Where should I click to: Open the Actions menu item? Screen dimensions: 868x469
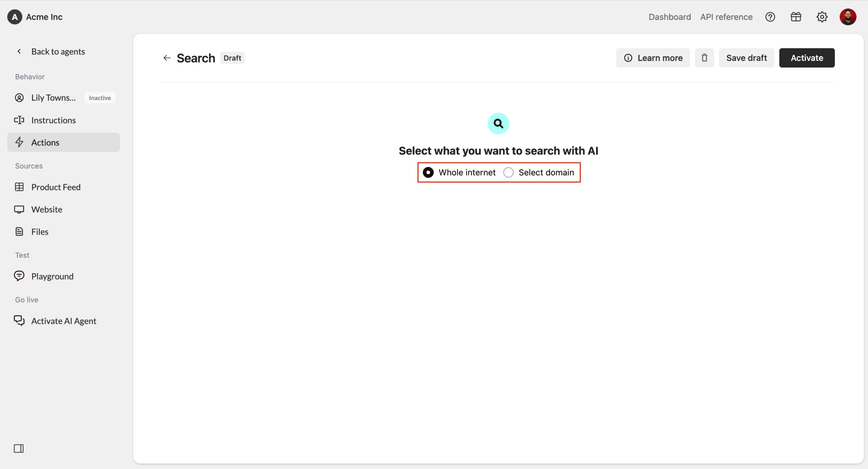coord(63,142)
